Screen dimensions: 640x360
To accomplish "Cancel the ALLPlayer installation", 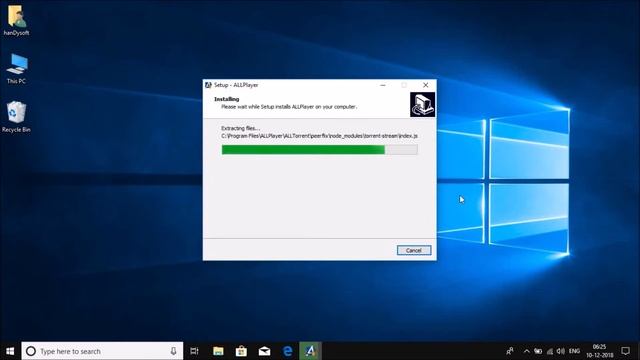I will click(x=414, y=250).
